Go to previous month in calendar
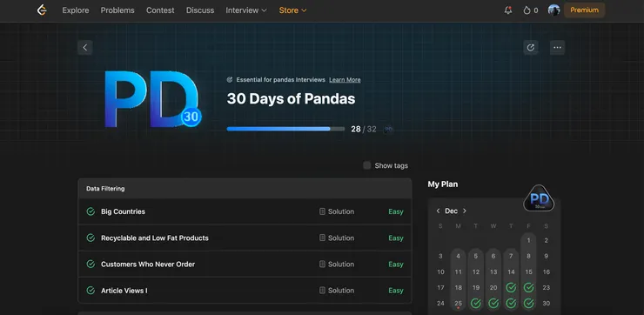The width and height of the screenshot is (644, 315). pyautogui.click(x=438, y=211)
